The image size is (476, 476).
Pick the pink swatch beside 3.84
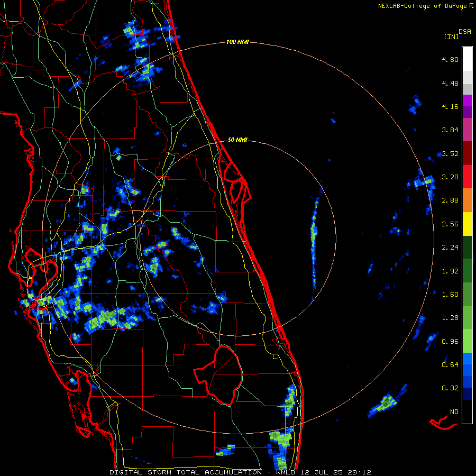467,130
